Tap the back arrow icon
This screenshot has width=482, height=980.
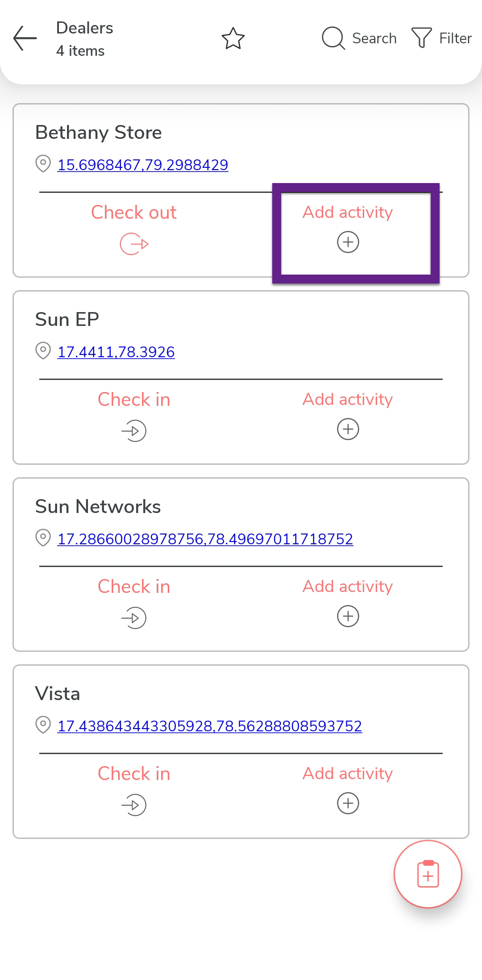pyautogui.click(x=25, y=38)
